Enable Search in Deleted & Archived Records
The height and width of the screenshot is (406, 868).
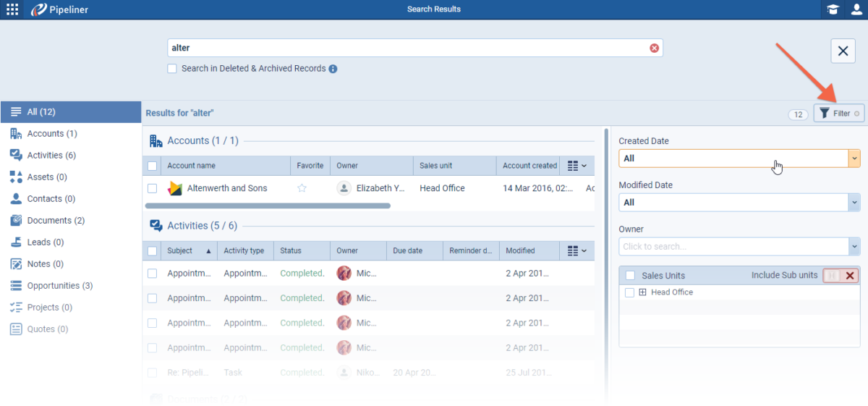172,69
